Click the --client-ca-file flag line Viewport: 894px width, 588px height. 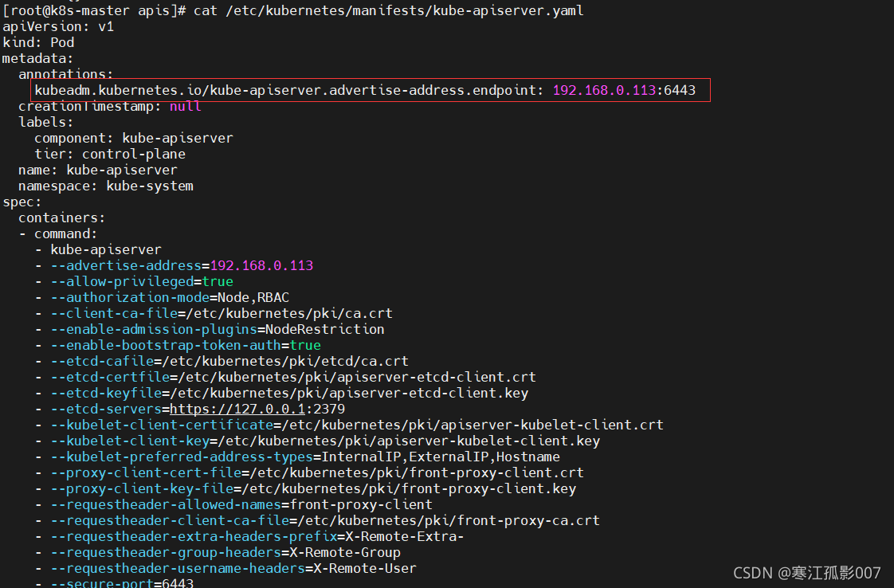point(214,314)
